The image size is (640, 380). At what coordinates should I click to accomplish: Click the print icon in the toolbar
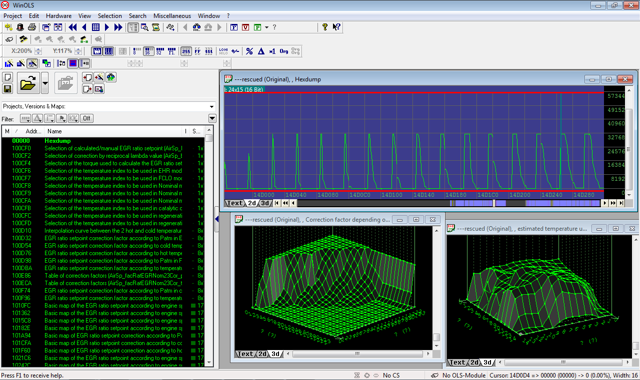(x=32, y=27)
